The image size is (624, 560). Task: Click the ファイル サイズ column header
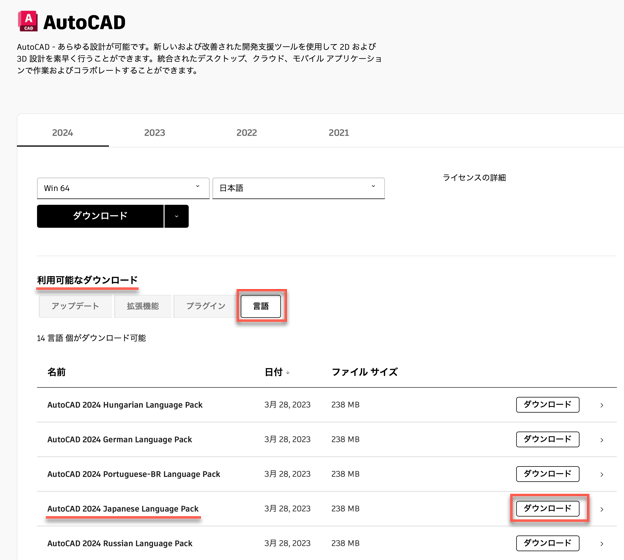click(365, 372)
